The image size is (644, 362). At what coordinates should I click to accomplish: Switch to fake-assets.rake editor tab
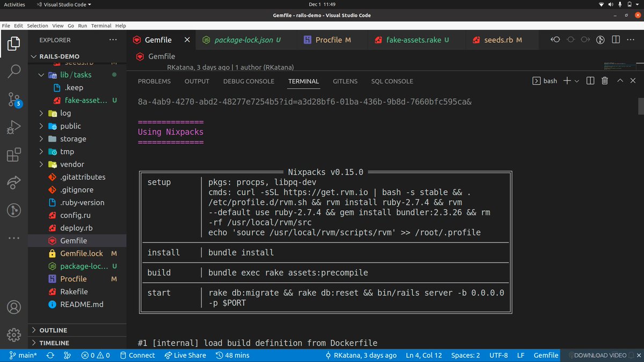point(416,40)
